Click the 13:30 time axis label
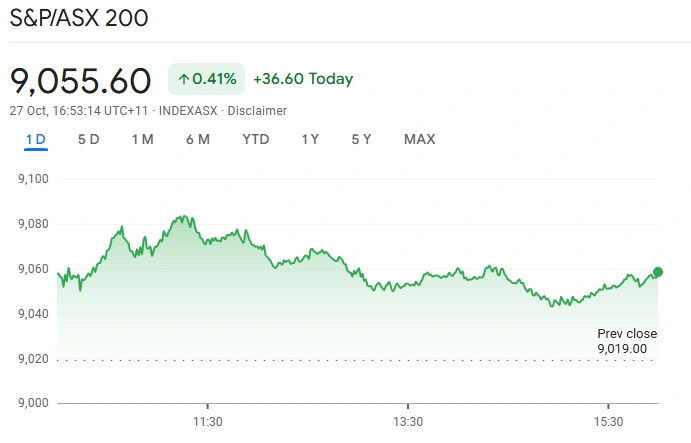This screenshot has width=691, height=443. pyautogui.click(x=408, y=421)
